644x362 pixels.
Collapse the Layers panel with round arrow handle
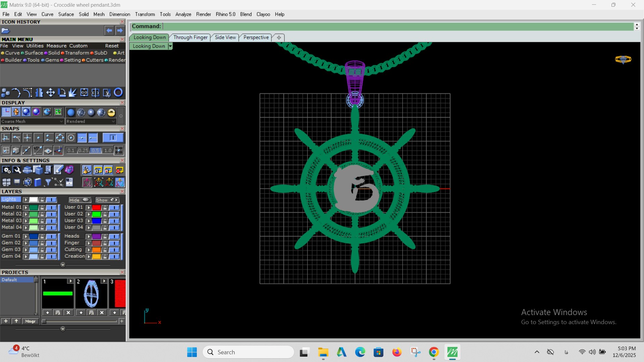tap(63, 265)
